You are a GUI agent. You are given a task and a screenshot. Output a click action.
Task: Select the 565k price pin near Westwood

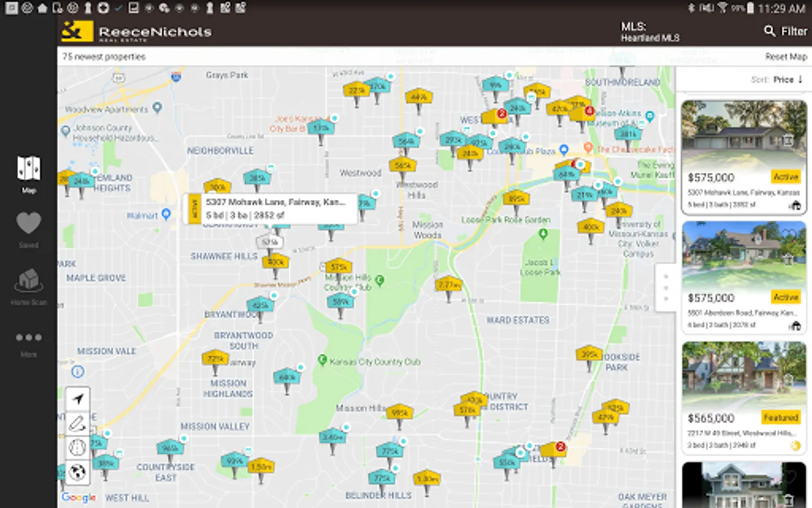(403, 168)
